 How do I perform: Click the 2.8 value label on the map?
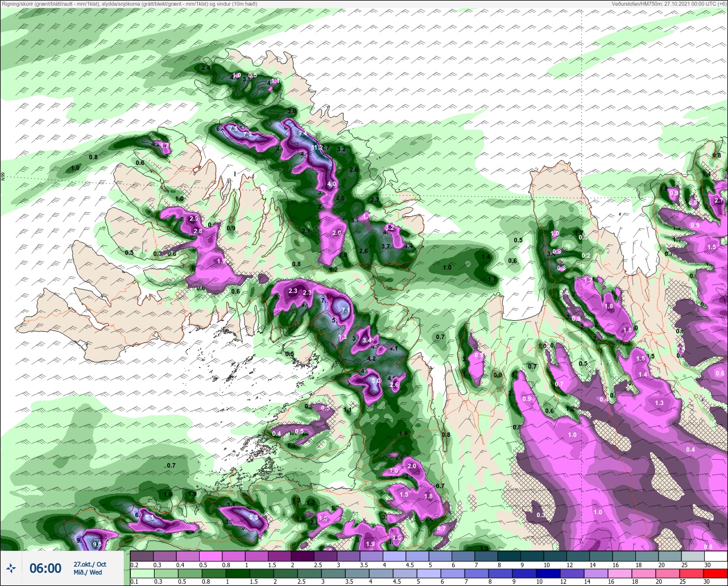point(198,231)
